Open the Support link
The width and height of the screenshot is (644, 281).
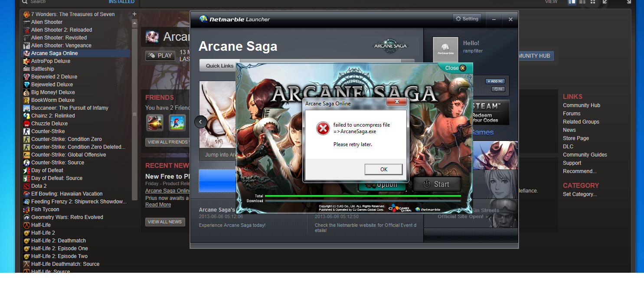tap(572, 163)
